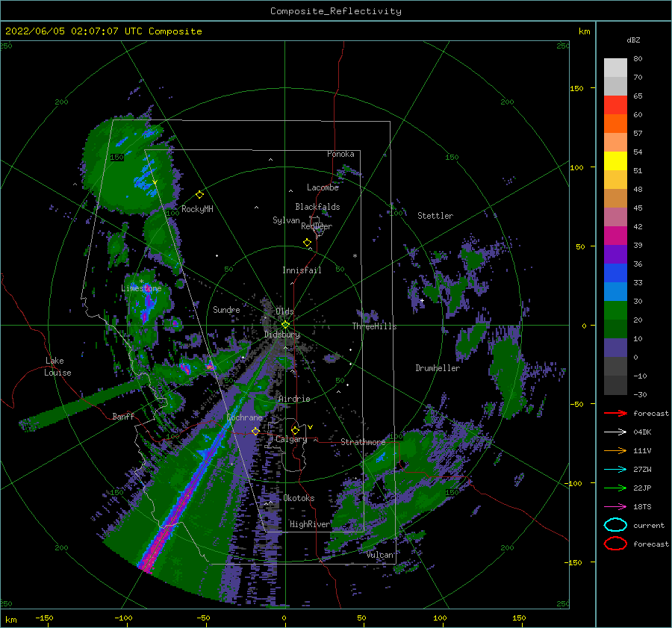Click the Limestone label

point(141,288)
